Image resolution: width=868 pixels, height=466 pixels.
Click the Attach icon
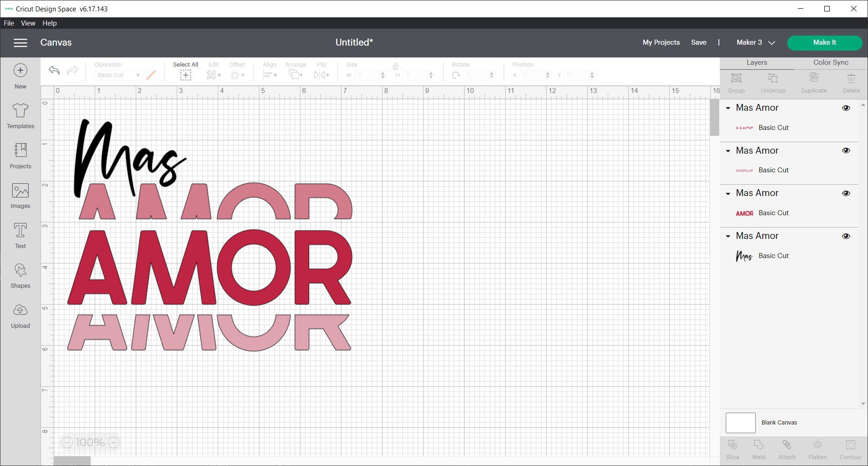tap(787, 449)
